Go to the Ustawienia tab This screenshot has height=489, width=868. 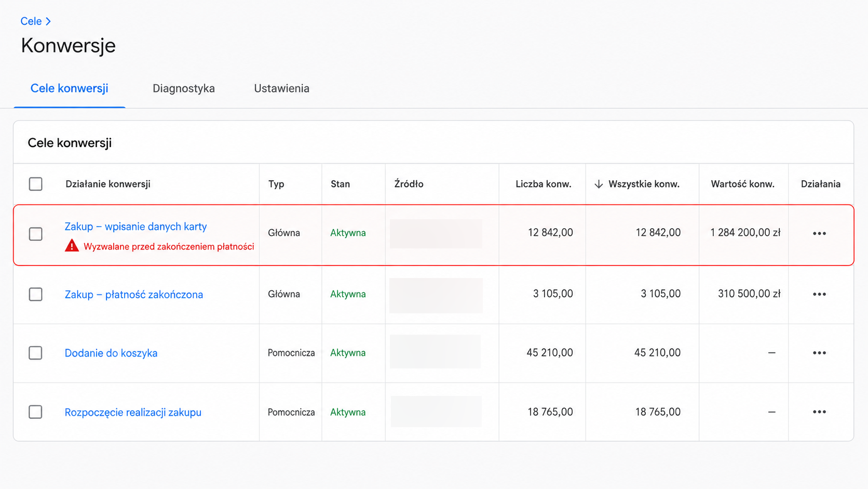(x=282, y=88)
